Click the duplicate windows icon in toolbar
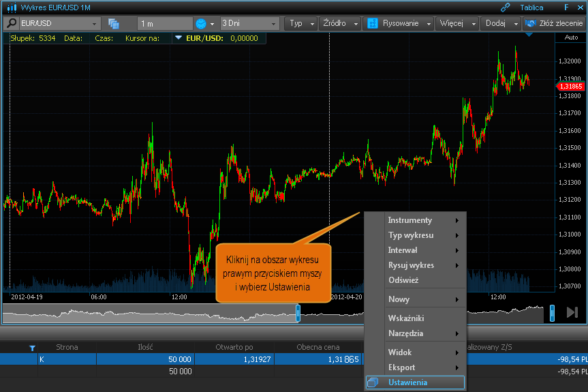Viewport: 588px width, 392px height. point(113,24)
